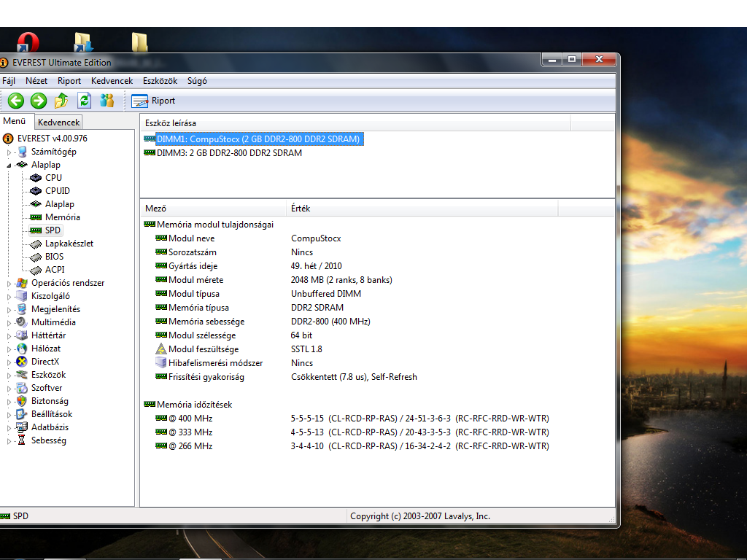747x560 pixels.
Task: Expand the Operációs rendszer node
Action: [x=9, y=284]
